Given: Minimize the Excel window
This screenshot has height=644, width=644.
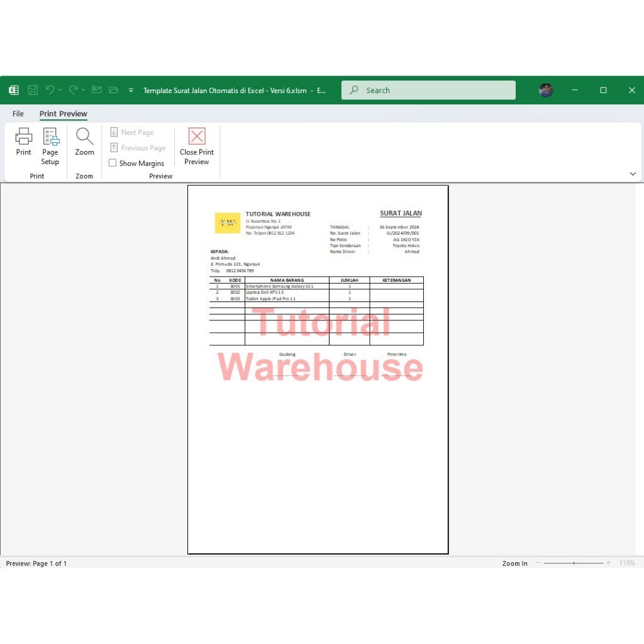Looking at the screenshot, I should point(575,90).
